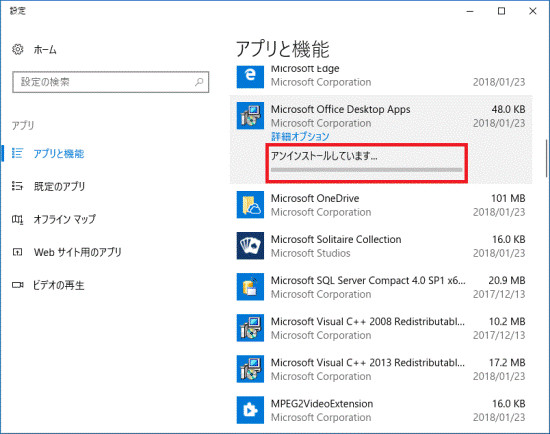Click the Microsoft Studios publisher text
The width and height of the screenshot is (550, 434).
pyautogui.click(x=310, y=253)
